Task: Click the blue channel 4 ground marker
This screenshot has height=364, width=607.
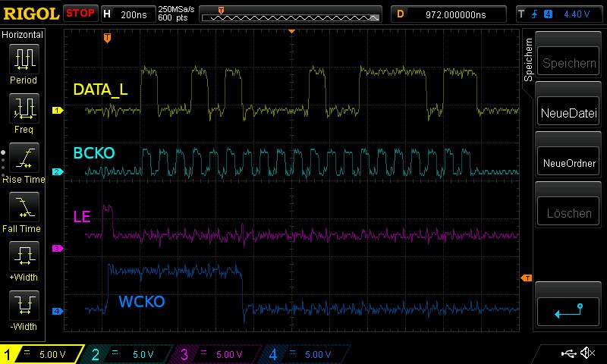Action: tap(58, 311)
